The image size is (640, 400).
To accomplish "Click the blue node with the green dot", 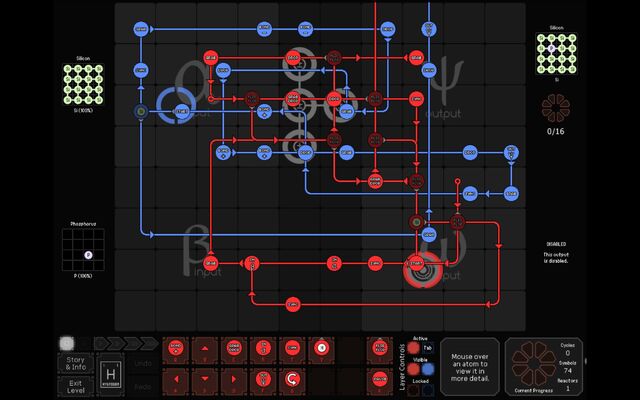I will 141,111.
